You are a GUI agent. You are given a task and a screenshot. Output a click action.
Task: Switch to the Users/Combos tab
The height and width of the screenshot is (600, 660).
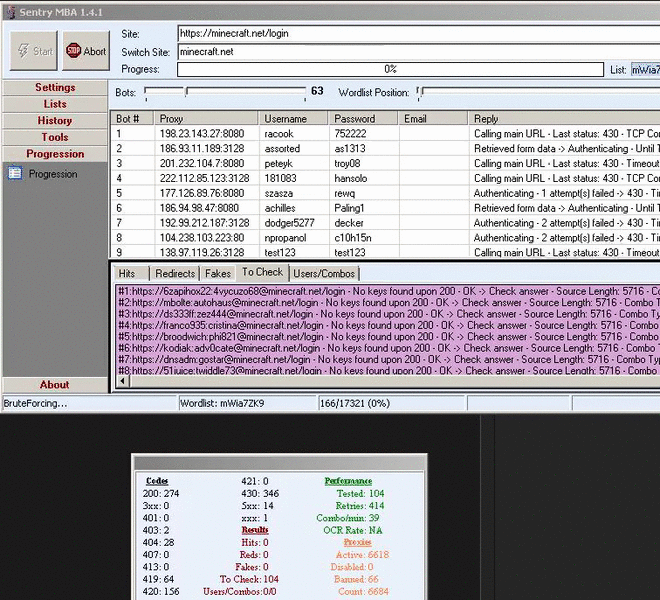tap(324, 274)
